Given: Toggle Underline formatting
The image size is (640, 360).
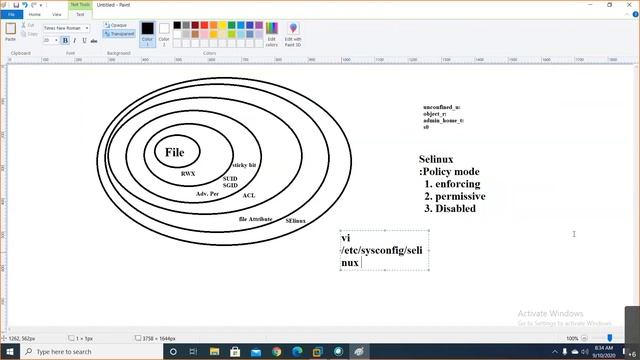Looking at the screenshot, I should click(x=84, y=40).
